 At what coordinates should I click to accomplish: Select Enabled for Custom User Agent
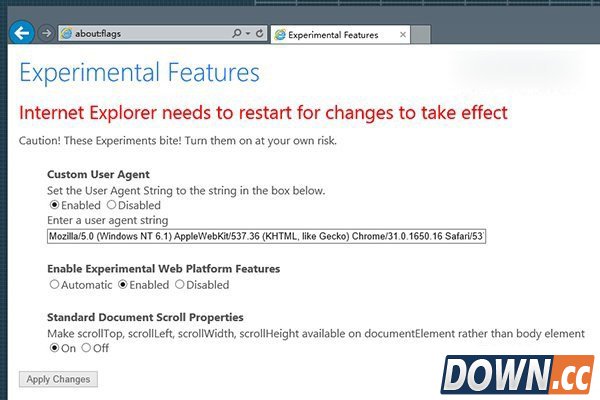54,205
